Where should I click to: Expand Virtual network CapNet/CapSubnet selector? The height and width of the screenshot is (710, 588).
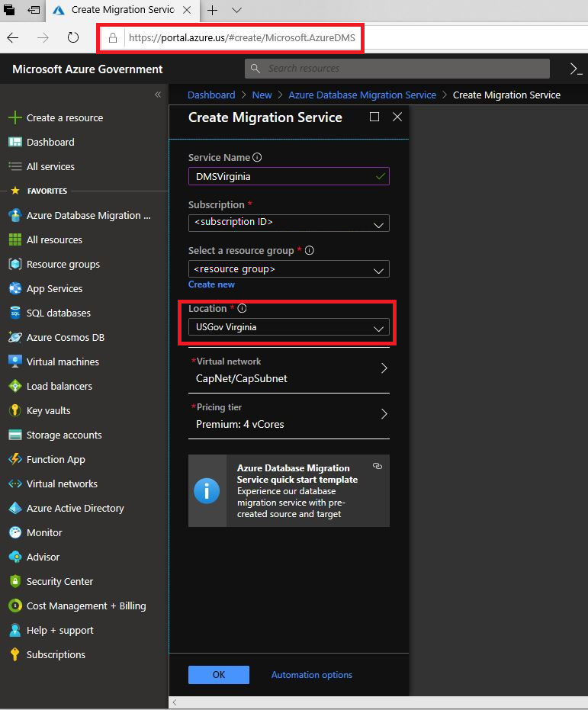[x=289, y=371]
